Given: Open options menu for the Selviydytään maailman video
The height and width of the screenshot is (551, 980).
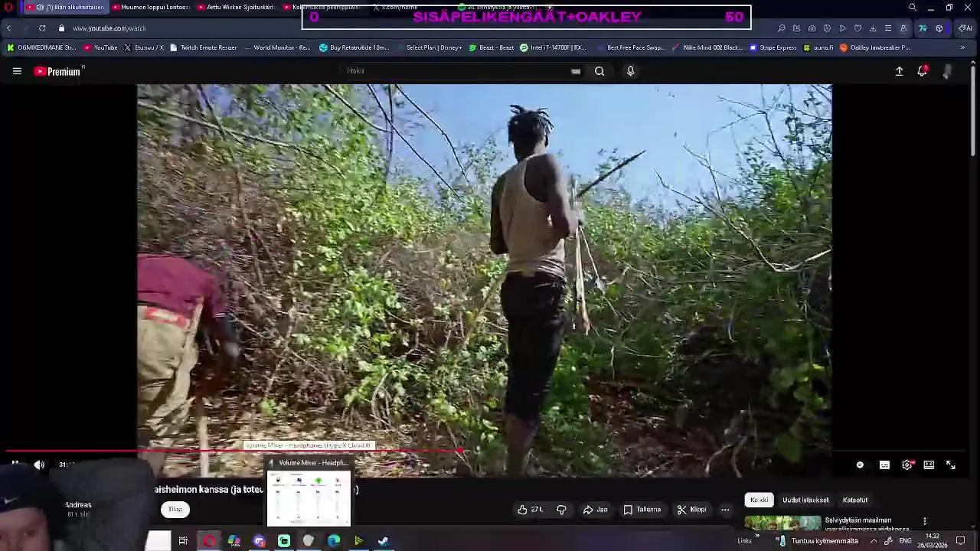Looking at the screenshot, I should click(x=924, y=522).
